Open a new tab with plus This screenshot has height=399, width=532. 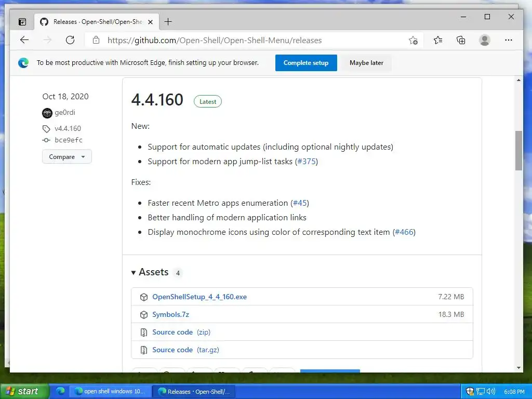pos(168,22)
